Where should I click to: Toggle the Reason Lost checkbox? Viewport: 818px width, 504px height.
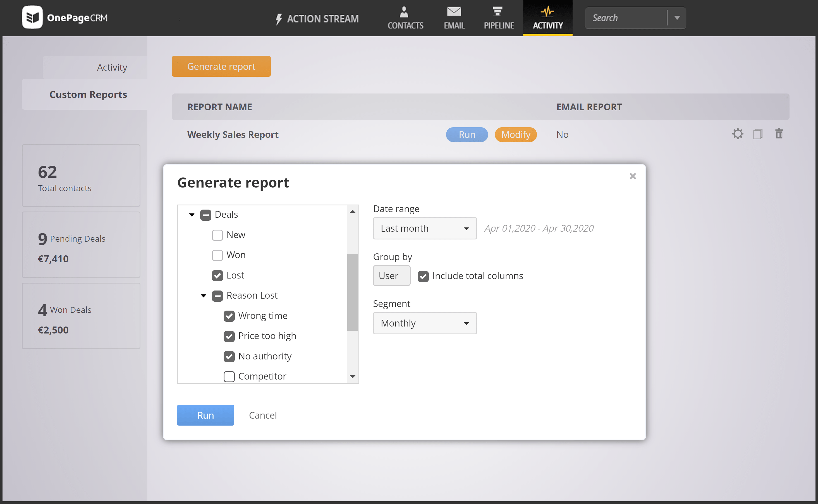coord(217,296)
